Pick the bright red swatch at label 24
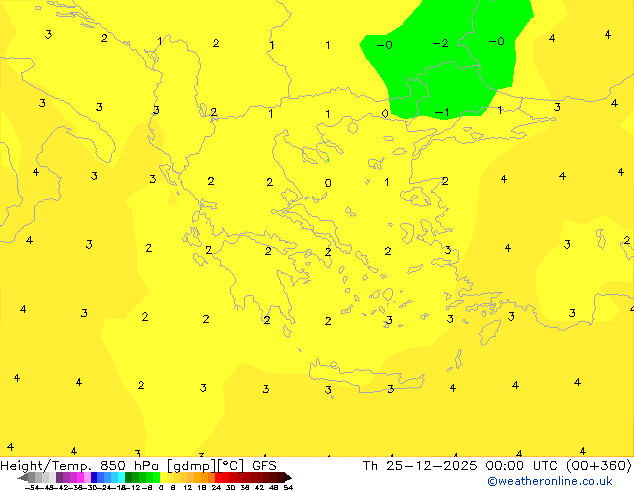634x490 pixels. 218,477
